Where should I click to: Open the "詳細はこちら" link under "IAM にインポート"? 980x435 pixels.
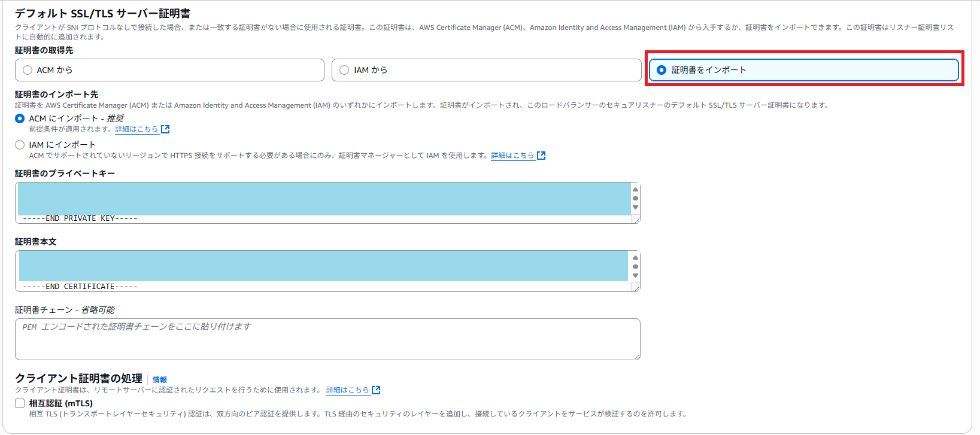pyautogui.click(x=512, y=156)
